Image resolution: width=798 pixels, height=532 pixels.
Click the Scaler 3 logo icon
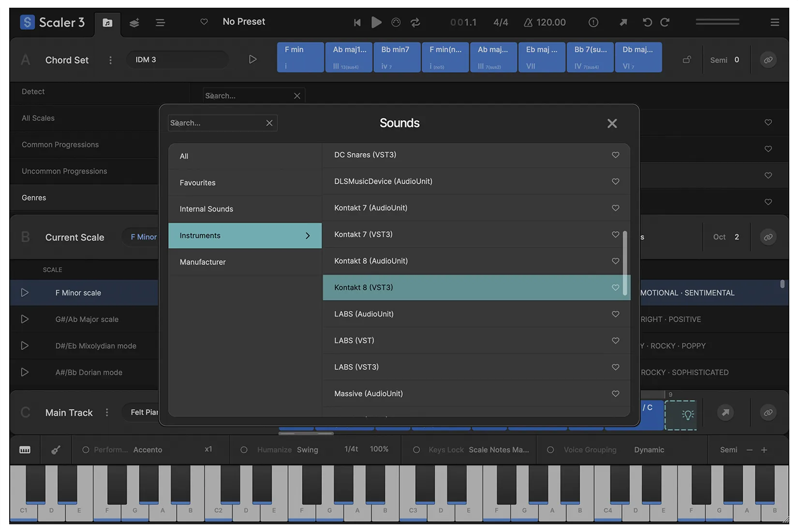pos(28,22)
